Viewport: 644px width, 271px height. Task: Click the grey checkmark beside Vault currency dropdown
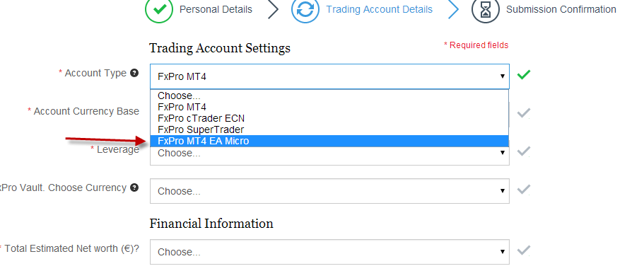[524, 190]
